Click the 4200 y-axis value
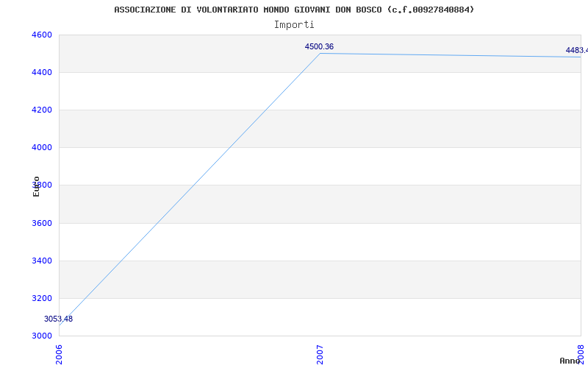This screenshot has height=368, width=588. [x=40, y=110]
